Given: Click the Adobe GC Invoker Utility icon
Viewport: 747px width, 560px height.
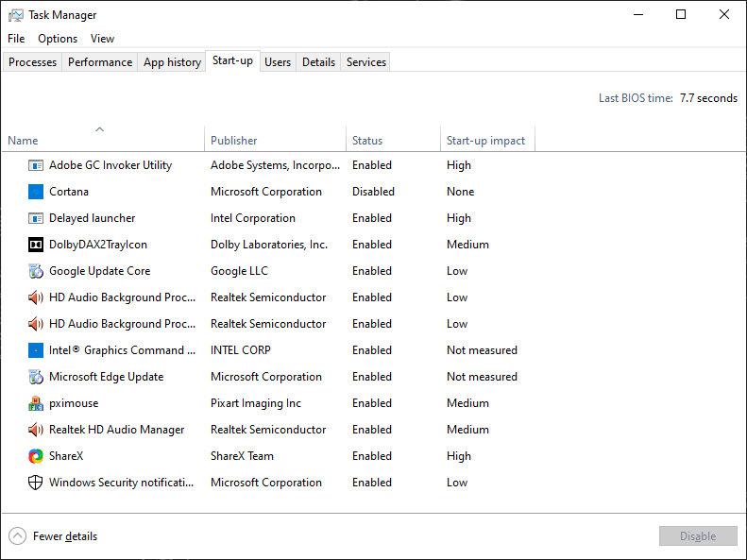Looking at the screenshot, I should 36,165.
